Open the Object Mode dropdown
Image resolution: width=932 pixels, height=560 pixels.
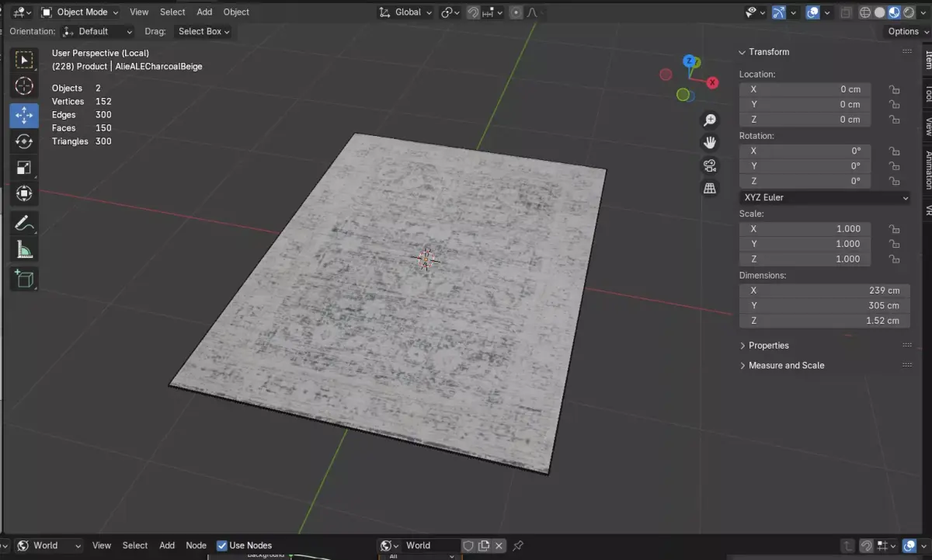click(80, 12)
